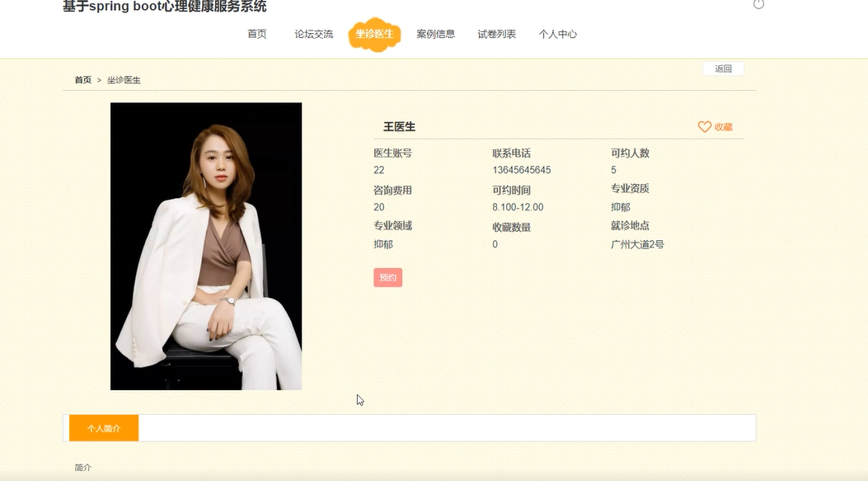This screenshot has width=868, height=481.
Task: Open the 案例信息 navigation tab
Action: pos(436,34)
